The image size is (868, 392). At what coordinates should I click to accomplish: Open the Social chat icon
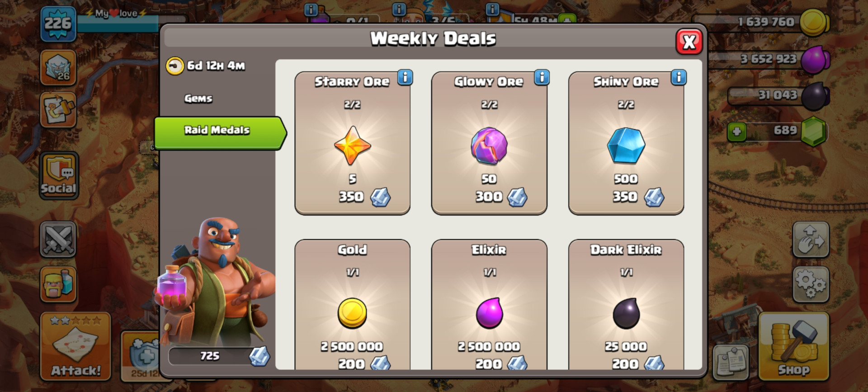coord(59,175)
